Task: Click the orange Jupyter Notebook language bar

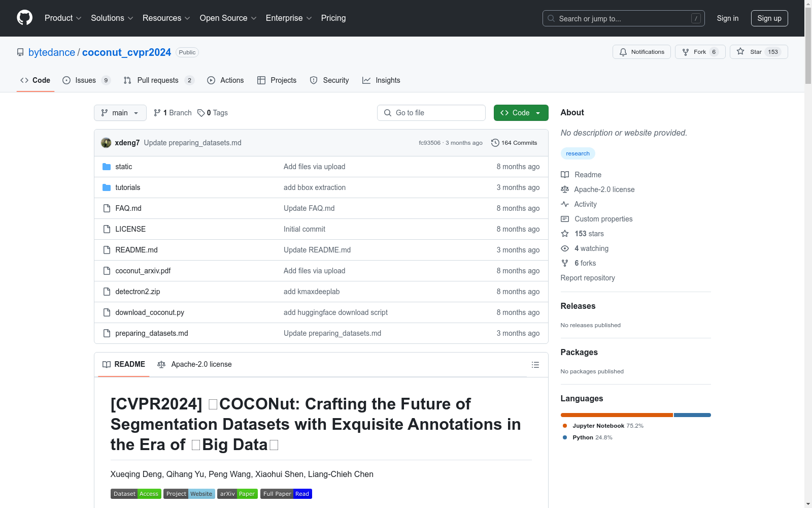Action: click(x=617, y=415)
